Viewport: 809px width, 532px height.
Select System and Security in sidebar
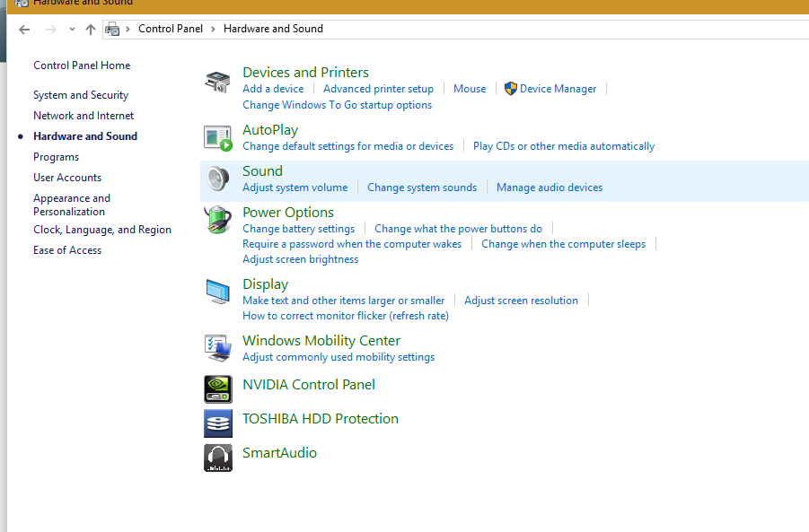[81, 95]
